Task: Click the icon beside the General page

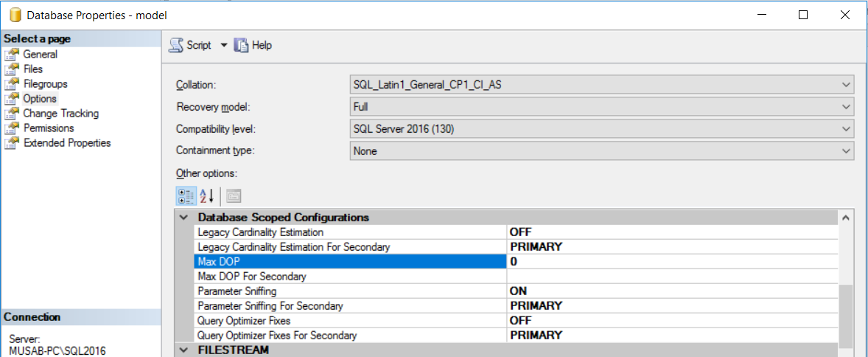Action: [x=12, y=55]
